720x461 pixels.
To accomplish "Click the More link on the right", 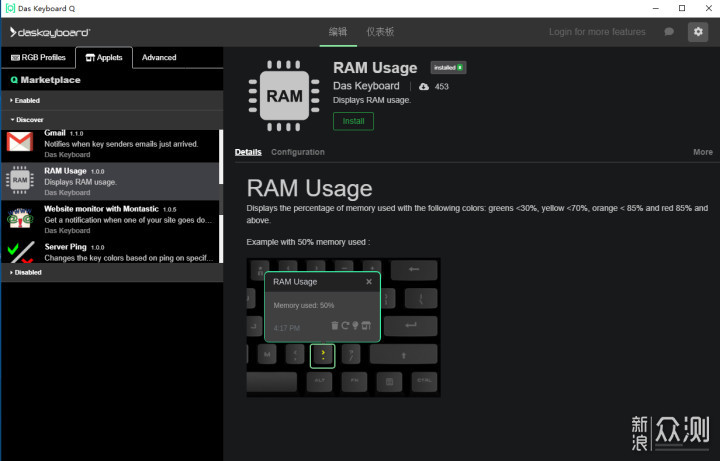I will coord(703,152).
